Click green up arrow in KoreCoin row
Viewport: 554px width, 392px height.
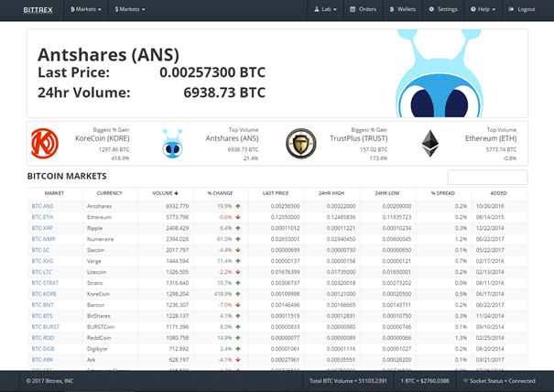point(238,294)
